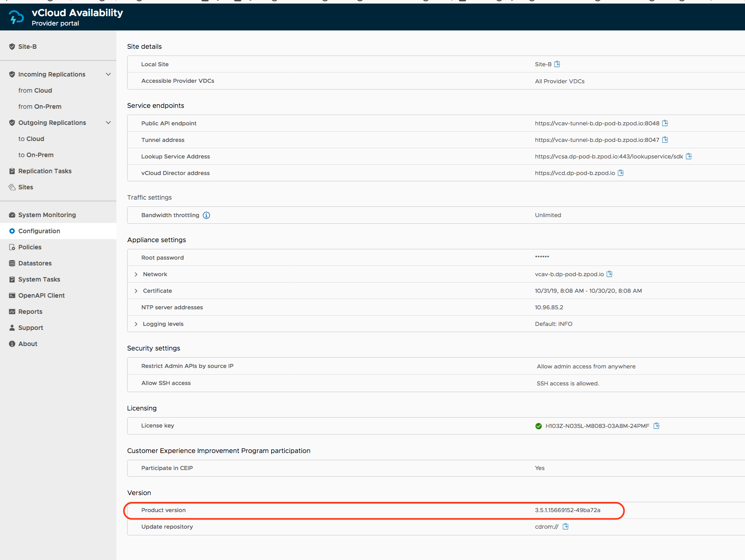Copy the Network appliance hostname
Image resolution: width=745 pixels, height=560 pixels.
tap(609, 274)
